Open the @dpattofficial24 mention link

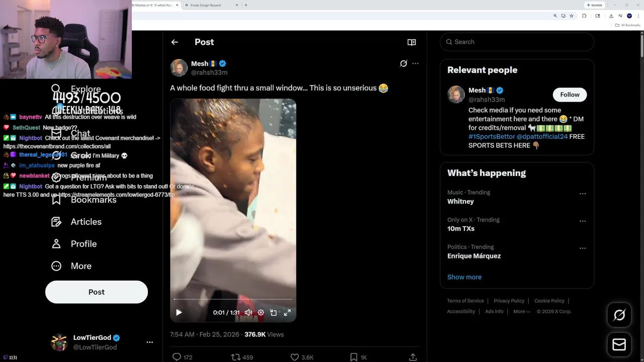click(x=542, y=136)
